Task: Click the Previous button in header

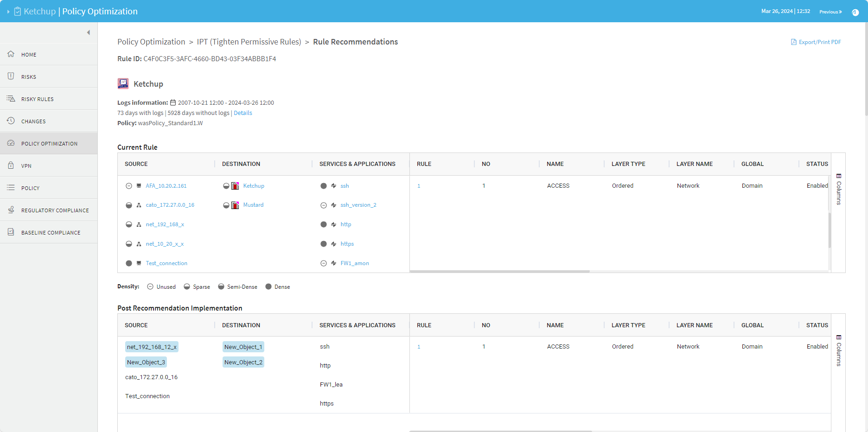Action: (830, 12)
